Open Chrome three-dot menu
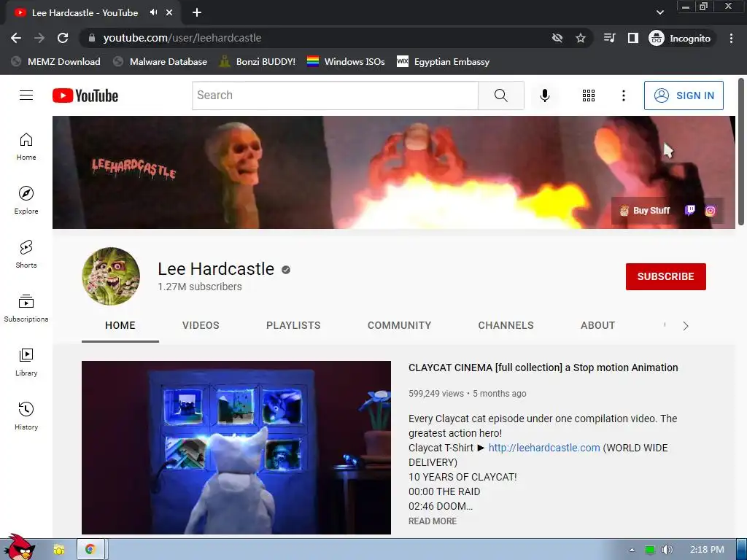747x560 pixels. [731, 38]
